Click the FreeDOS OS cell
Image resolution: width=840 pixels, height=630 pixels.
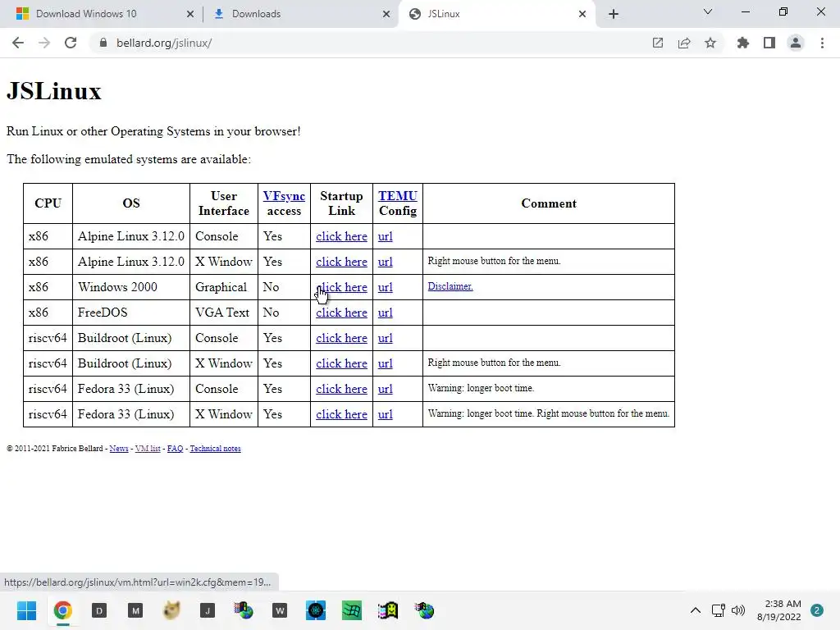pos(131,313)
